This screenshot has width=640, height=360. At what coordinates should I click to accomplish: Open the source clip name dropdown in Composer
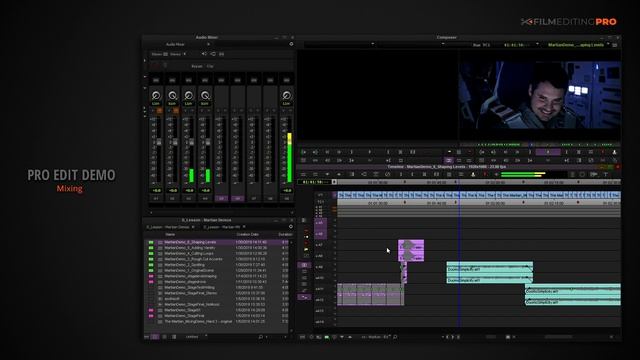[x=372, y=44]
